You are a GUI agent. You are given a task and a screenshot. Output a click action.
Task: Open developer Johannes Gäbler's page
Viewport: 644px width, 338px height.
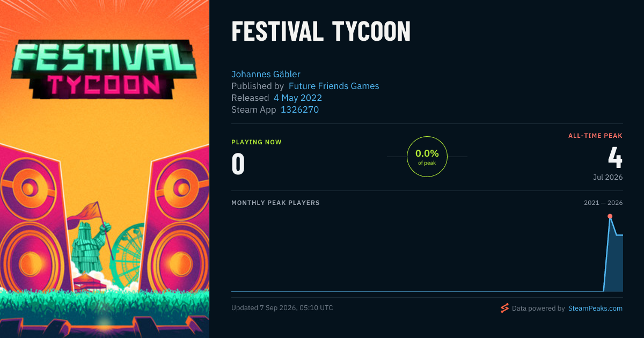pos(266,74)
